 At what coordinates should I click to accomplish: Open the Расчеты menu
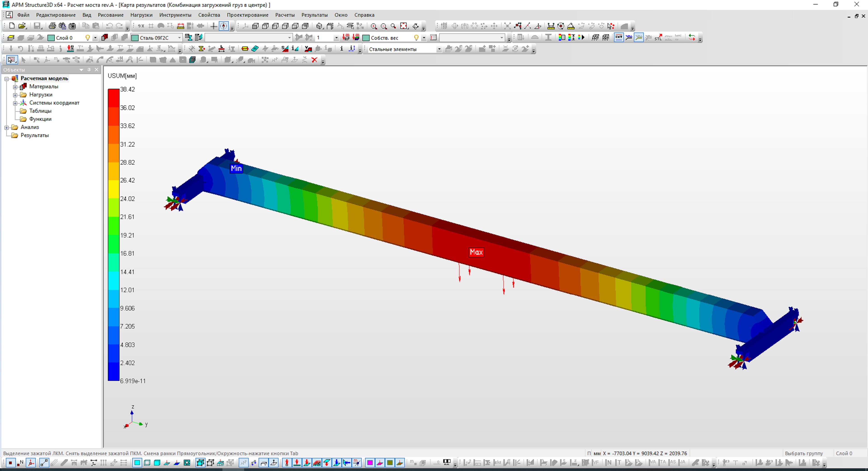coord(285,15)
